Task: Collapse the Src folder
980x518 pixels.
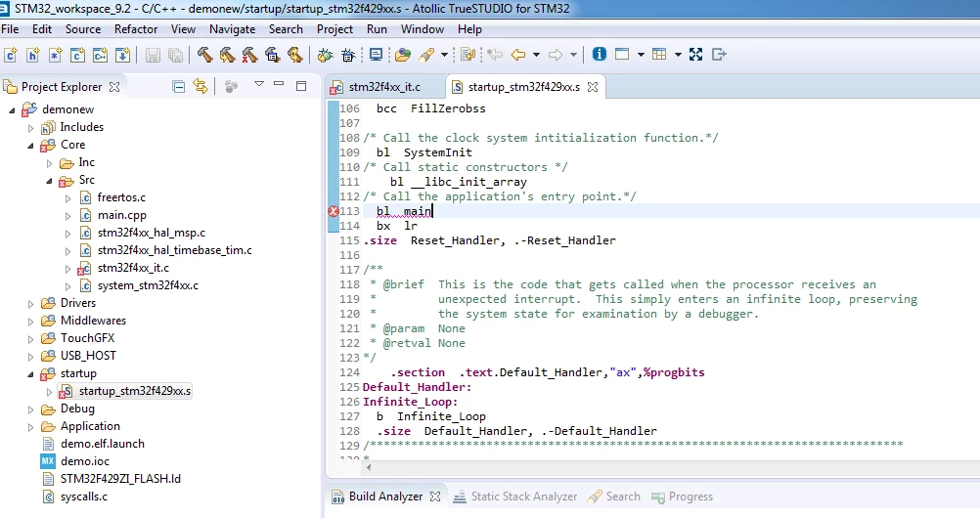Action: coord(49,181)
